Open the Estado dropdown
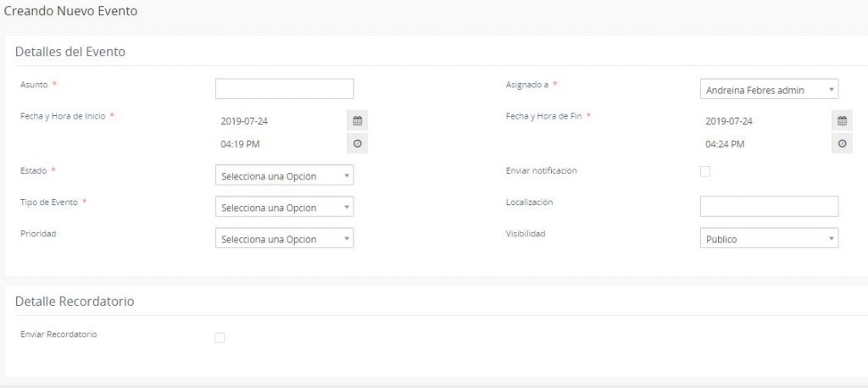The height and width of the screenshot is (388, 868). coord(284,175)
